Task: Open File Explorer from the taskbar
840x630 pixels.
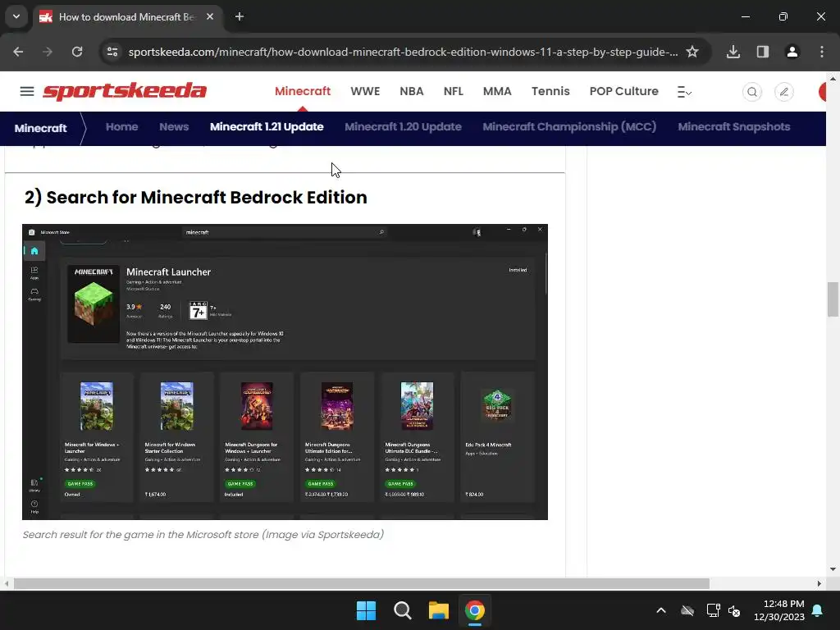Action: 438,610
